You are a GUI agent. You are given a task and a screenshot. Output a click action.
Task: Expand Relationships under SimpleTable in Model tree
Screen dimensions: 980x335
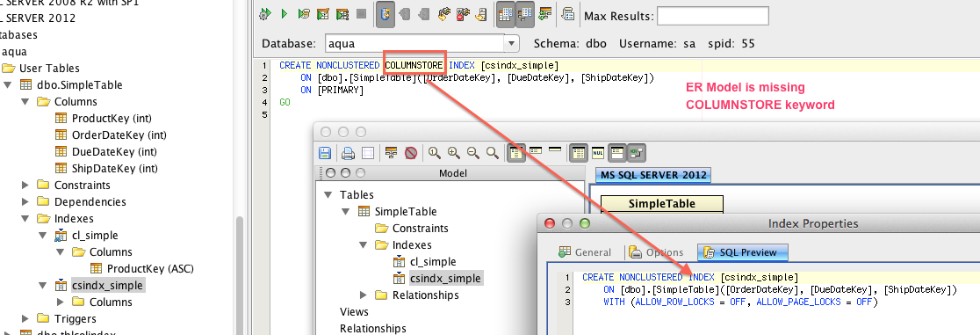[x=364, y=295]
